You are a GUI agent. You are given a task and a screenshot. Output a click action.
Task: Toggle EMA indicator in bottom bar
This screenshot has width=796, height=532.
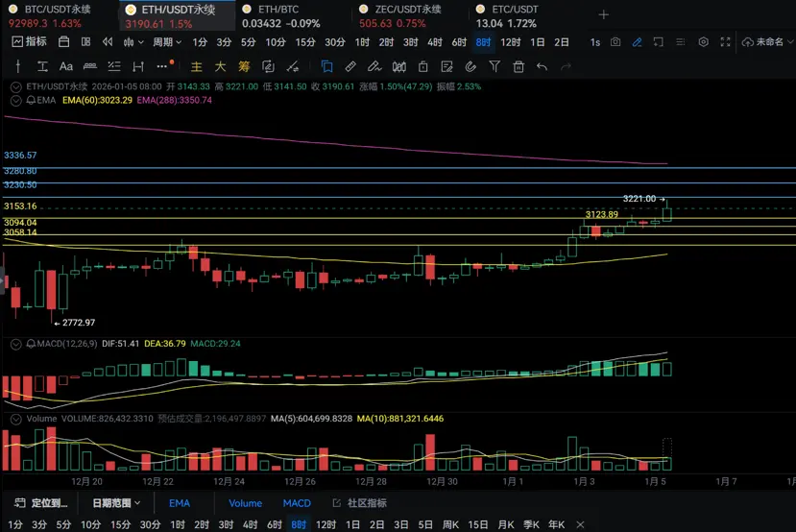[180, 503]
